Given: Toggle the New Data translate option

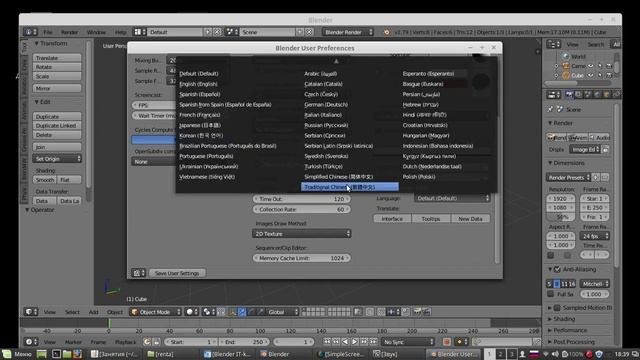Looking at the screenshot, I should pos(470,219).
